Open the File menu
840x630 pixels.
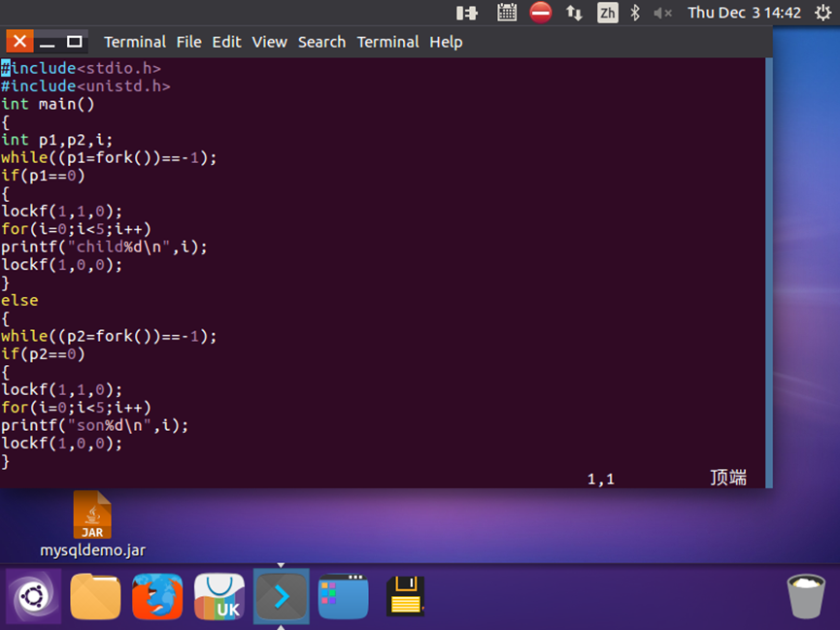[188, 42]
